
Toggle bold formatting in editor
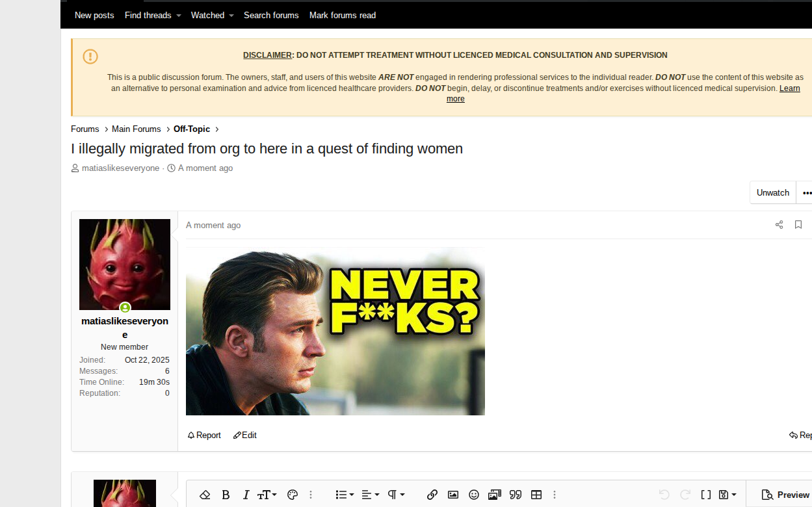[x=226, y=495]
